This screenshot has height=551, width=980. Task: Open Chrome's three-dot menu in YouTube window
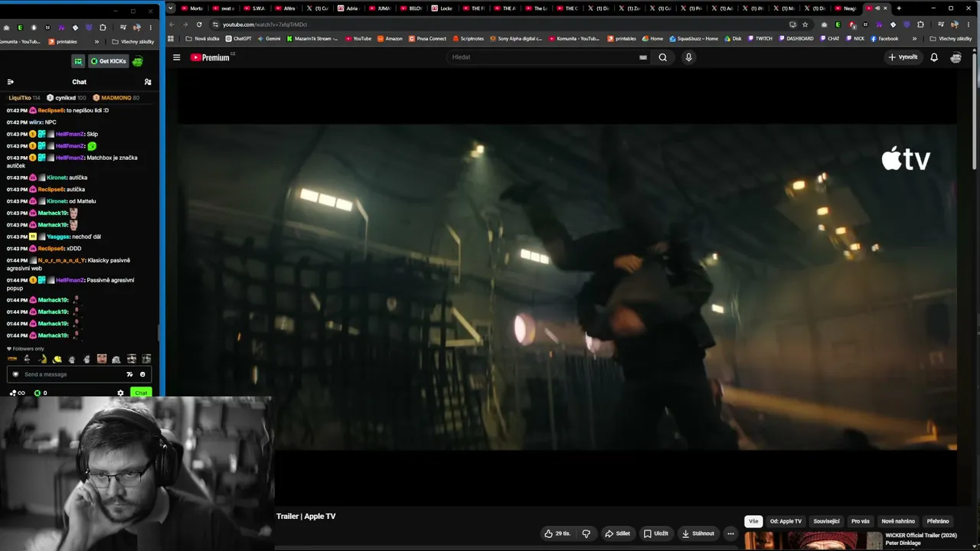coord(969,24)
